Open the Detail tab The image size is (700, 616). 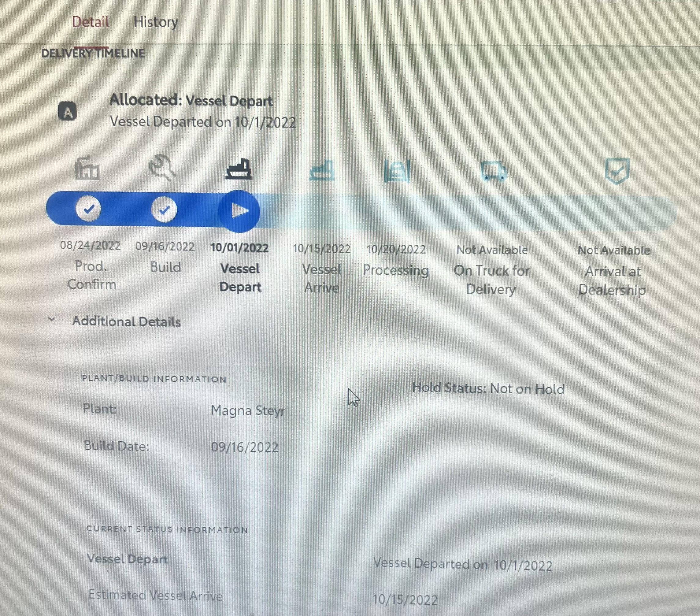coord(91,22)
